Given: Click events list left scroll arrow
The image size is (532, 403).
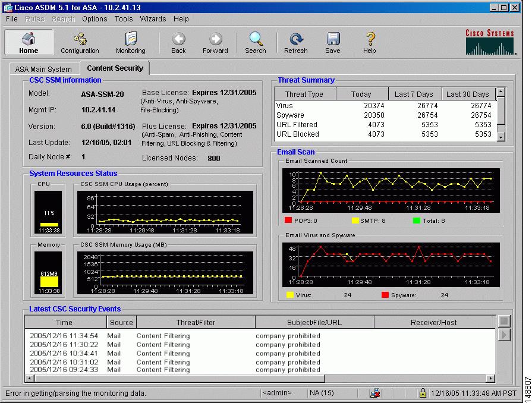Looking at the screenshot, I should click(x=30, y=378).
